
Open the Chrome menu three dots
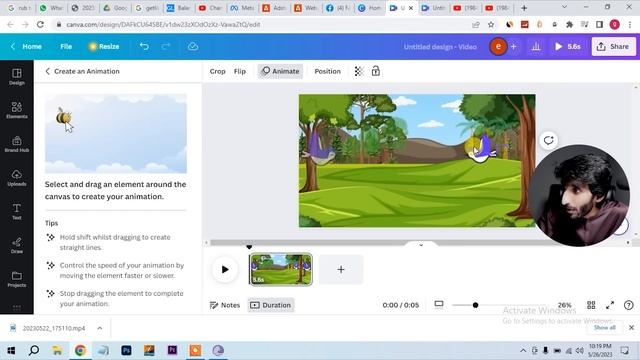coord(630,24)
